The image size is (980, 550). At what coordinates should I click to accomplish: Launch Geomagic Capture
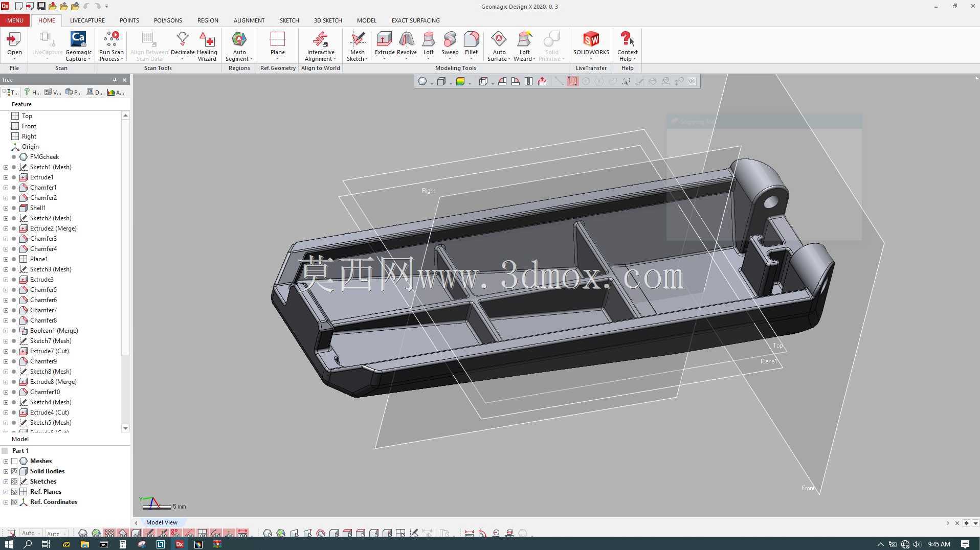click(x=78, y=46)
